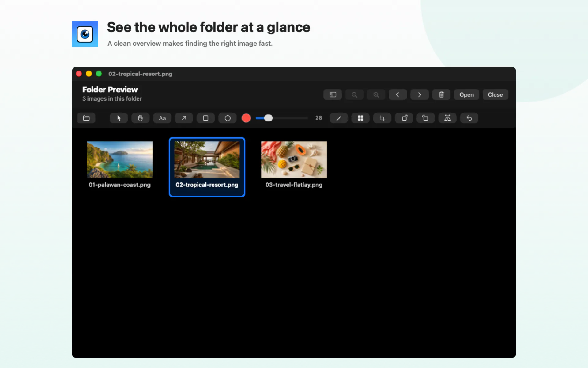Click the stroke size slider handle
This screenshot has height=368, width=588.
tap(268, 118)
